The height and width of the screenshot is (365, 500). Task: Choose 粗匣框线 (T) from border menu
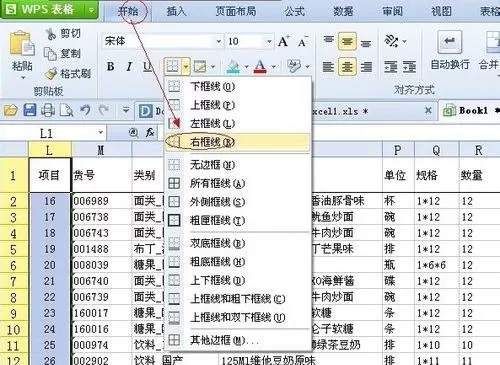(238, 220)
